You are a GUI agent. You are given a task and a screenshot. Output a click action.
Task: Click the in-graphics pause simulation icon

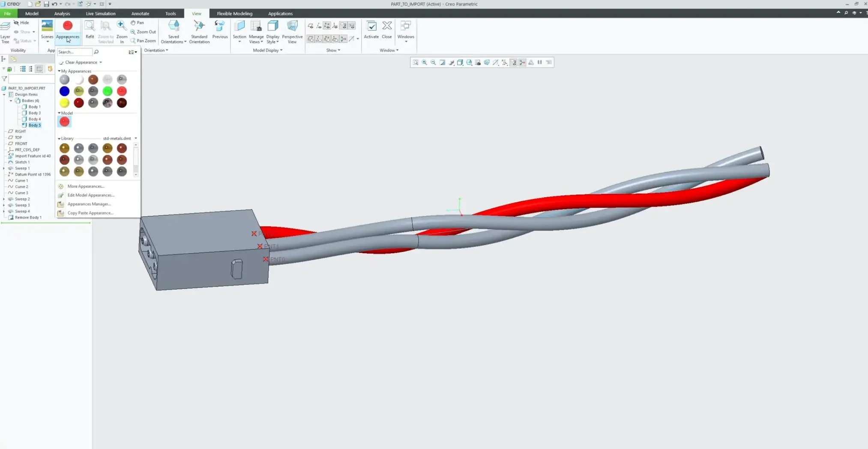tap(540, 63)
